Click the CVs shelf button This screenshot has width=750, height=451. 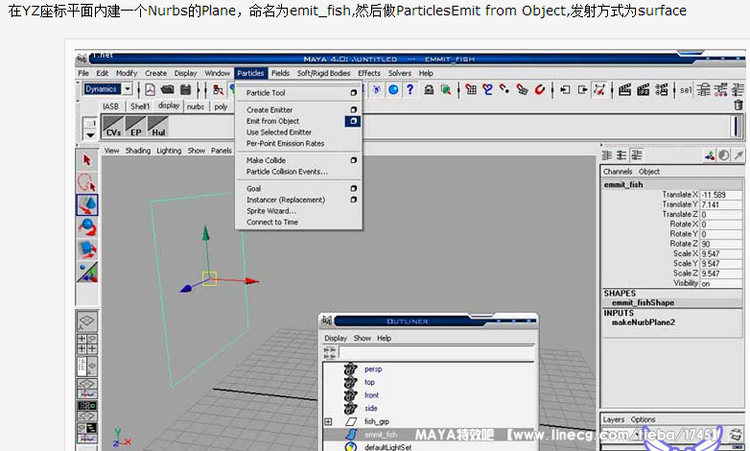point(113,126)
